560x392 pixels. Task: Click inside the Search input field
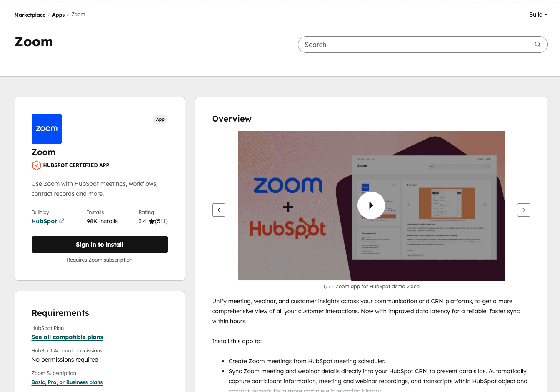pos(417,45)
